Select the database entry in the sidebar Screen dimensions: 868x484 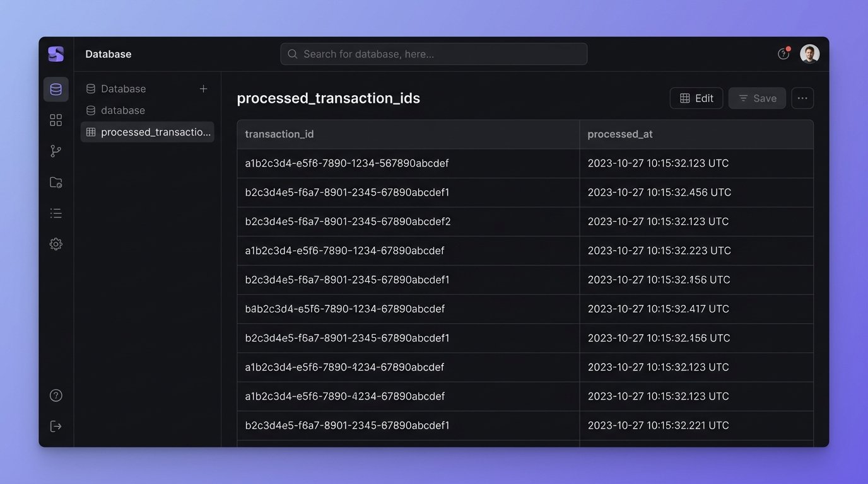(123, 110)
